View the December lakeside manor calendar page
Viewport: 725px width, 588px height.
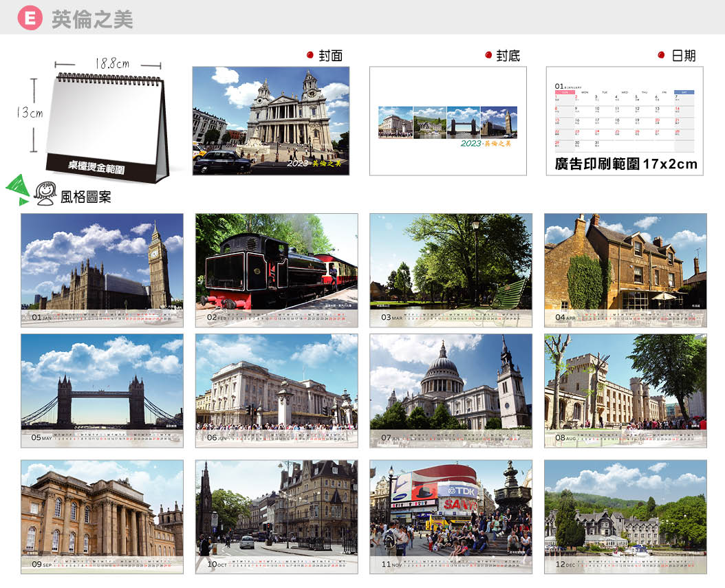[625, 516]
